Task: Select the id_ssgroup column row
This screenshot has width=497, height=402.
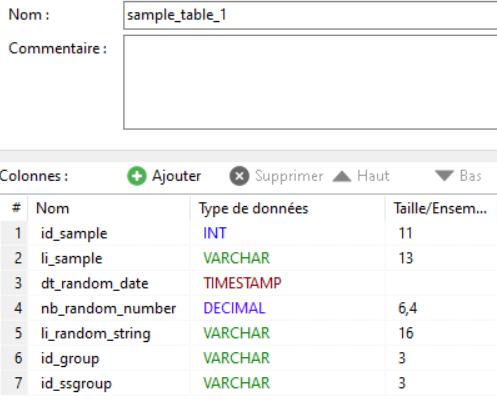Action: pyautogui.click(x=248, y=383)
